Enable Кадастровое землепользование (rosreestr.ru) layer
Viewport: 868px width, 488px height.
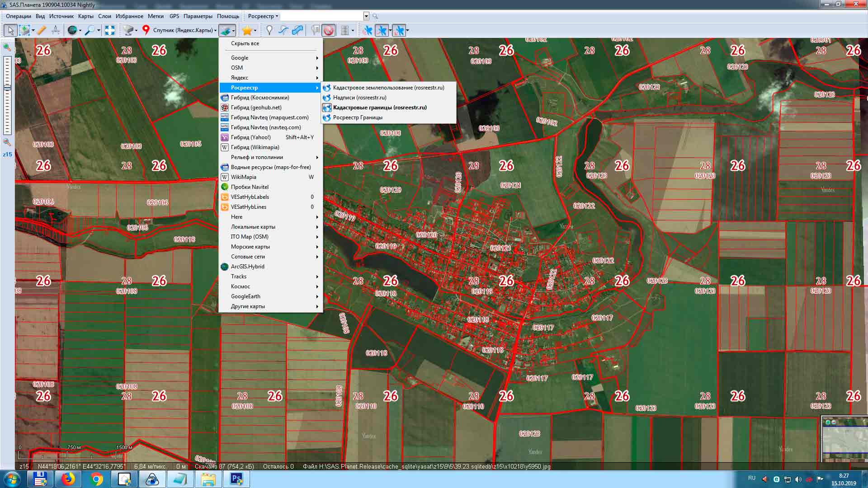388,88
